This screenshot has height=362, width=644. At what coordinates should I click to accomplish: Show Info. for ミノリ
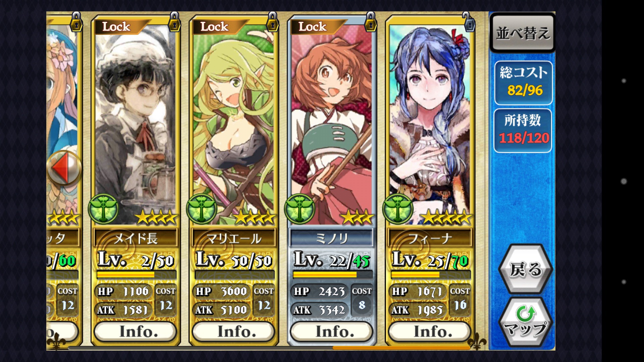332,331
